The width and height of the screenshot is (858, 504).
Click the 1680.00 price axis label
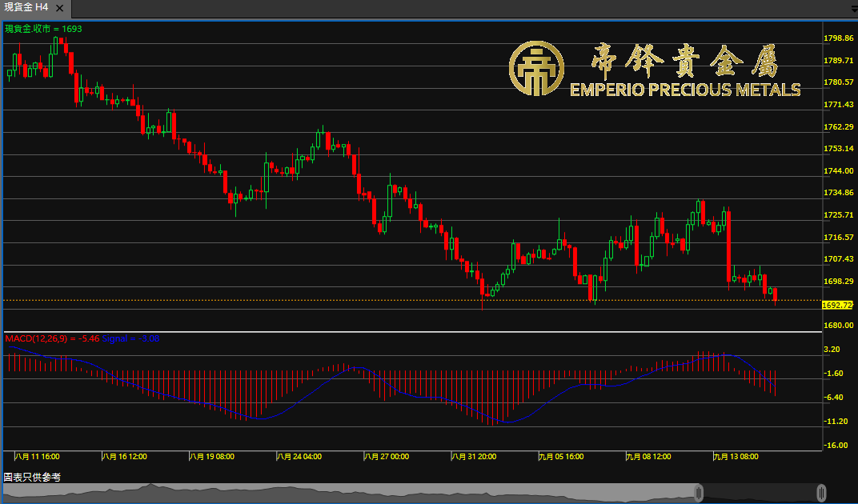[837, 326]
